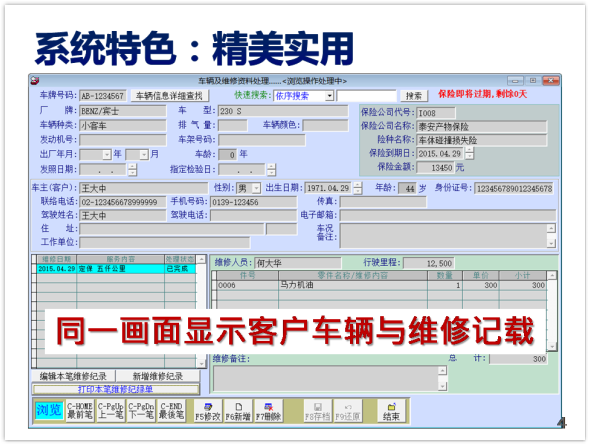Click the 搜索 search button

point(414,96)
